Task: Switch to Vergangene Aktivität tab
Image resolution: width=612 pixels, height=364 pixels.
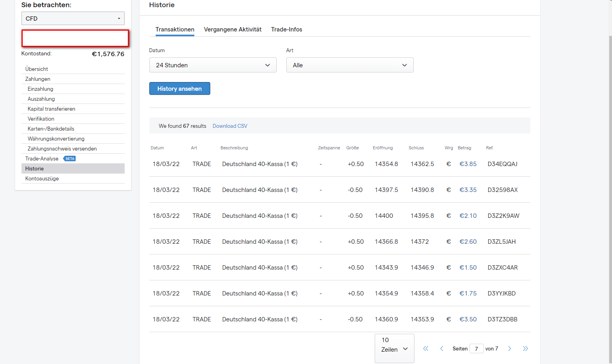Action: [233, 29]
